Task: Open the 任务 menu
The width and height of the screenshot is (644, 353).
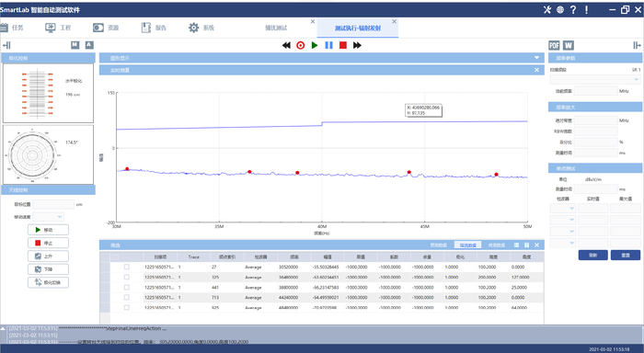Action: [12, 28]
